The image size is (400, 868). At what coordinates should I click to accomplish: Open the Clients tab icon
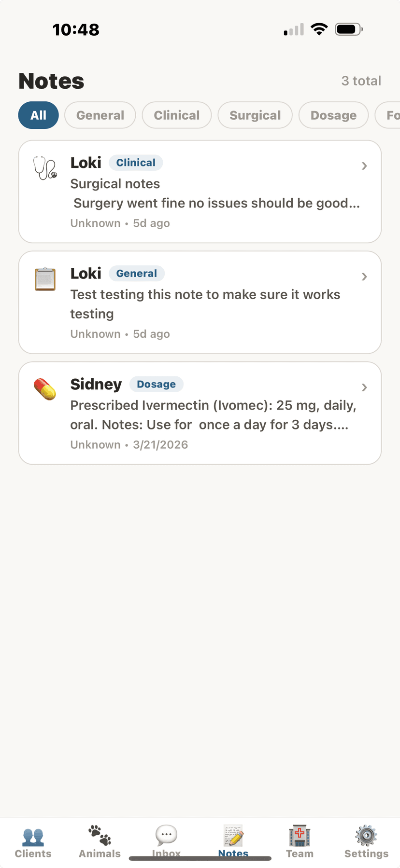(33, 837)
